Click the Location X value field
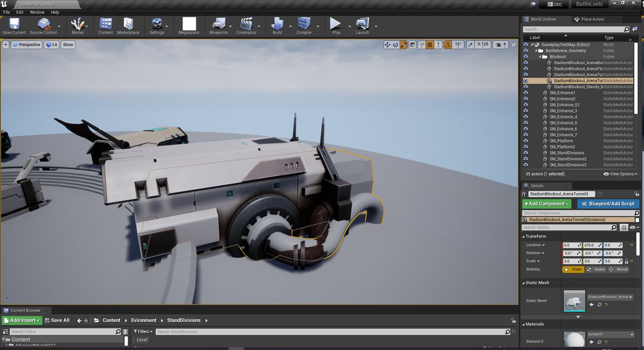The image size is (644, 350). click(572, 245)
